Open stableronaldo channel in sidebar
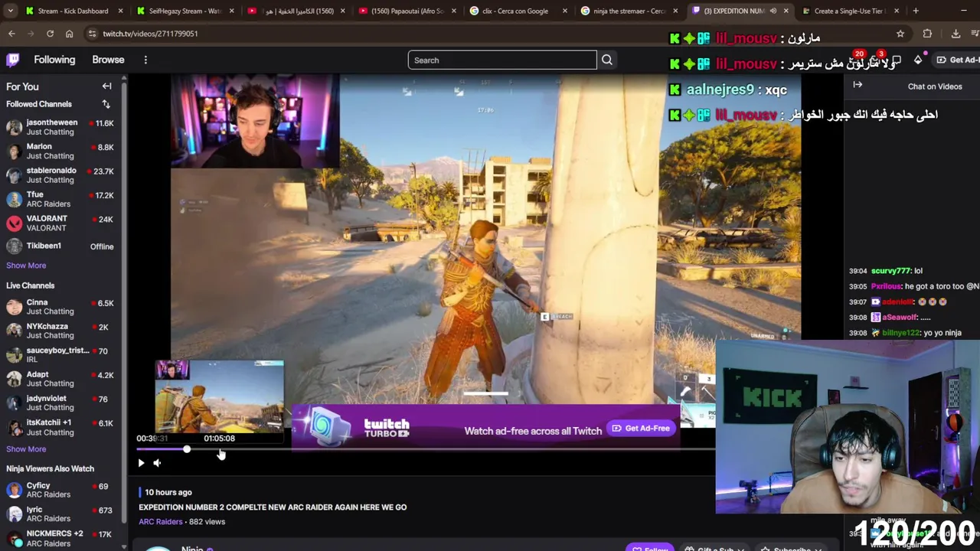The image size is (980, 551). [x=60, y=175]
